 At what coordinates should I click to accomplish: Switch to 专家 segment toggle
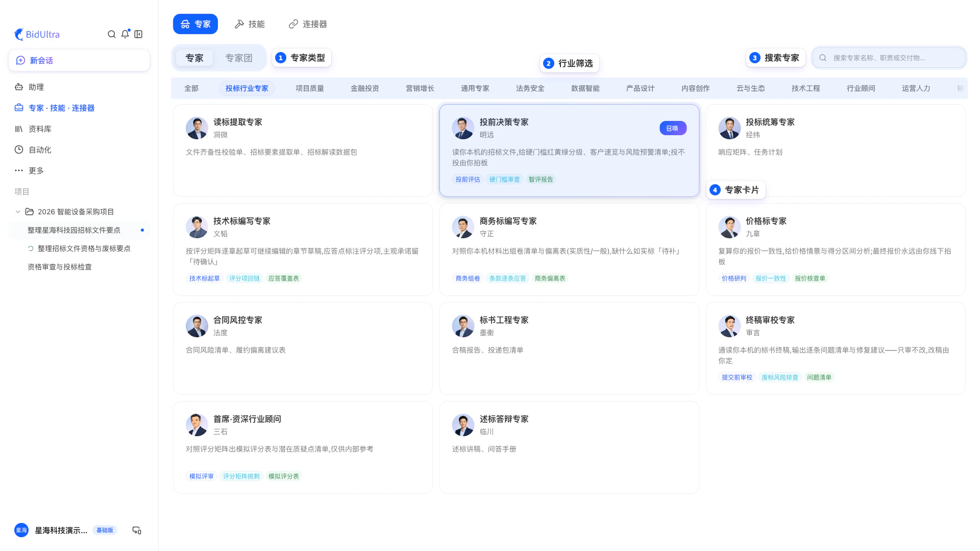click(x=194, y=58)
